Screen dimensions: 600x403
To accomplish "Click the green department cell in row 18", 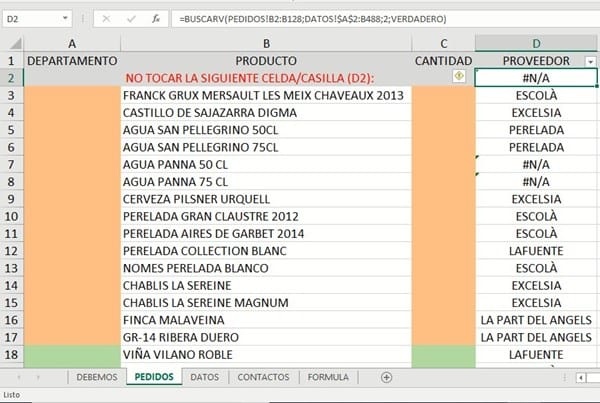I will click(72, 354).
